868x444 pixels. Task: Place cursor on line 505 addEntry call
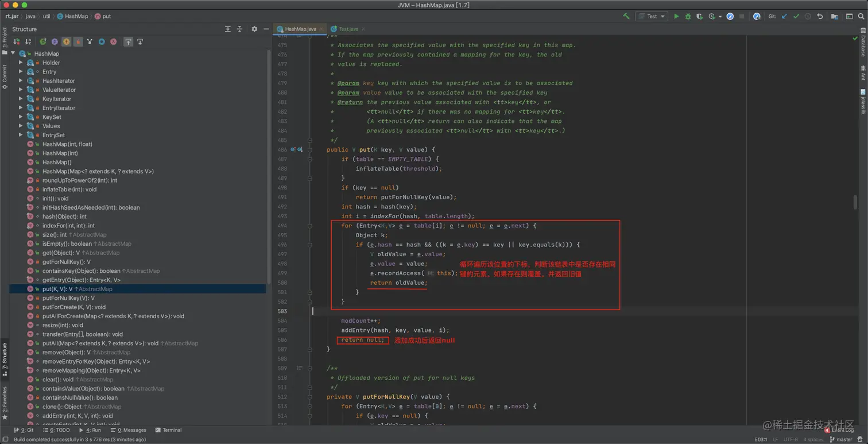395,330
